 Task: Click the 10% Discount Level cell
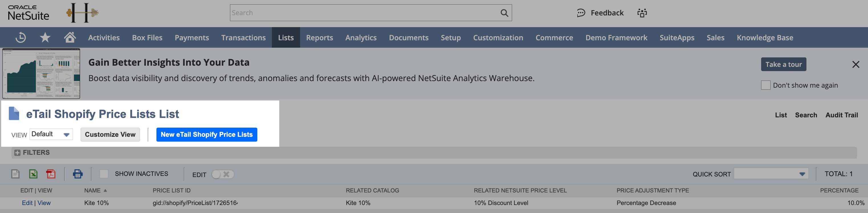click(x=501, y=203)
